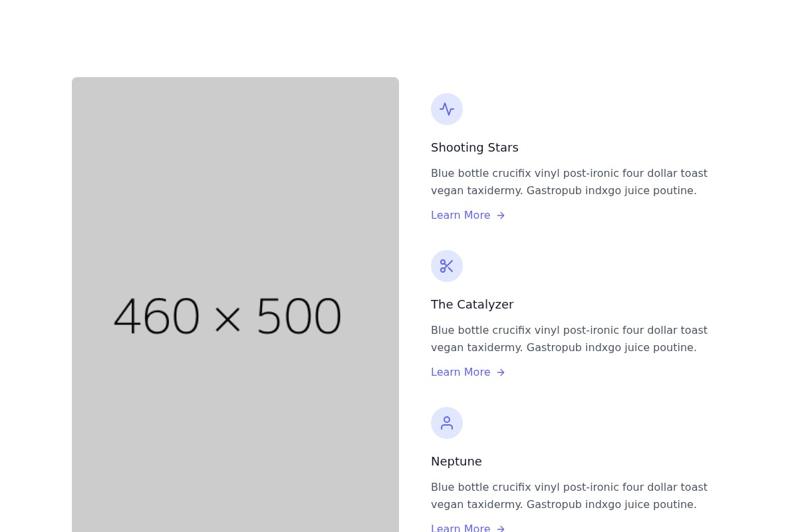The image size is (798, 532).
Task: Click the arrow icon in Neptune's Learn More link
Action: (x=501, y=527)
